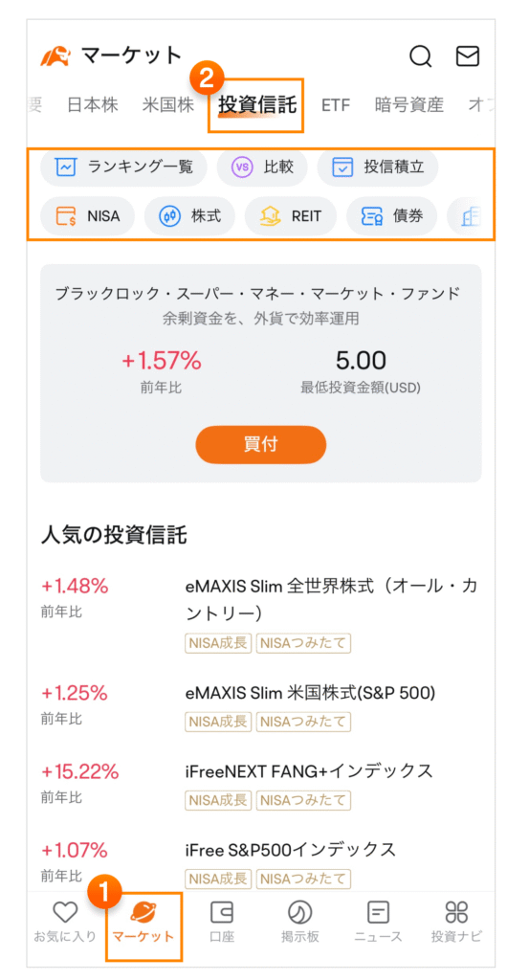
Task: Open 投資ナビ icon in bottom bar
Action: click(456, 913)
